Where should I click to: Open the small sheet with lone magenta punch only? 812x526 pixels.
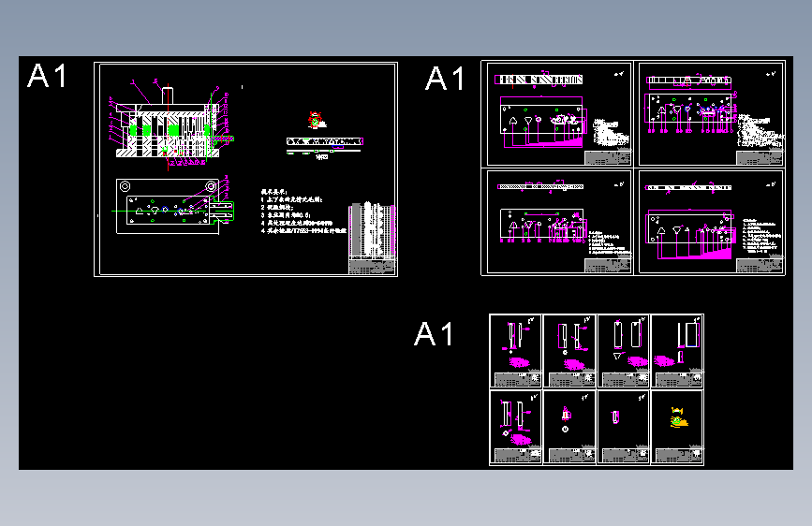(x=623, y=427)
